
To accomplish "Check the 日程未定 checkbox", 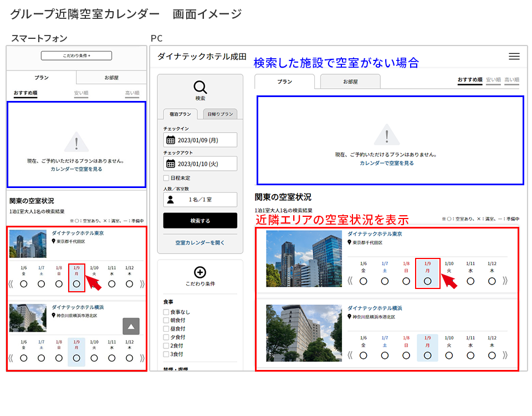I will [x=166, y=177].
